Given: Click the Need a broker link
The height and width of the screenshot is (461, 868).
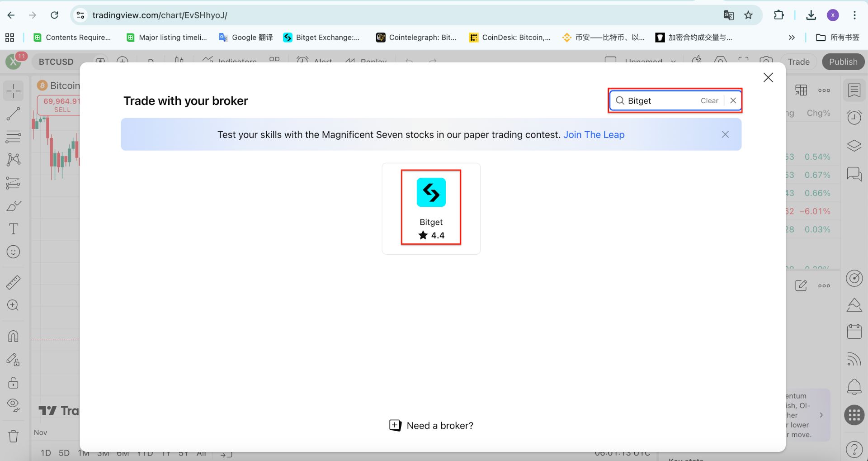Looking at the screenshot, I should point(431,425).
